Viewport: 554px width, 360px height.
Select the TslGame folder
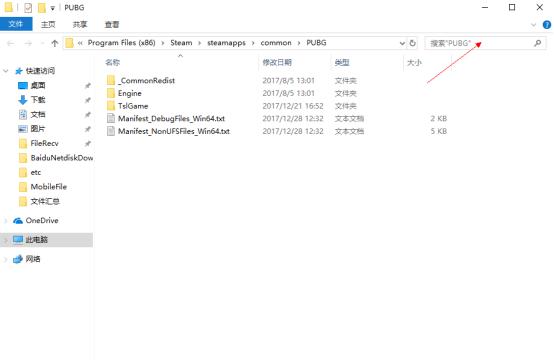point(133,106)
